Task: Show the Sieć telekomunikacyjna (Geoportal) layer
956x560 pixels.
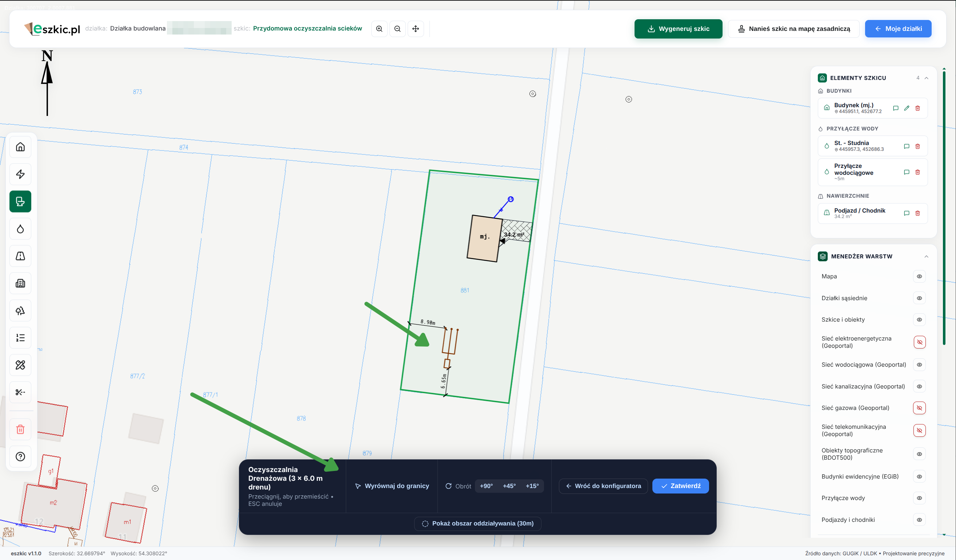Action: click(919, 430)
